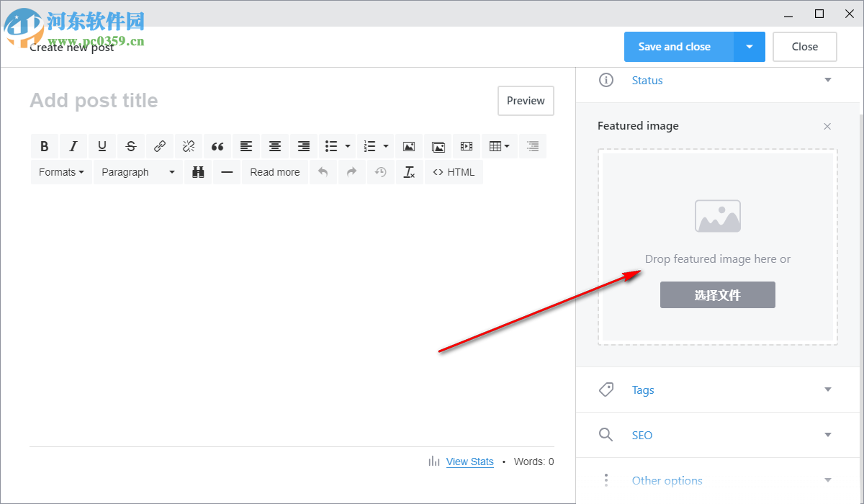Viewport: 864px width, 504px height.
Task: Insert a horizontal line
Action: pyautogui.click(x=227, y=172)
